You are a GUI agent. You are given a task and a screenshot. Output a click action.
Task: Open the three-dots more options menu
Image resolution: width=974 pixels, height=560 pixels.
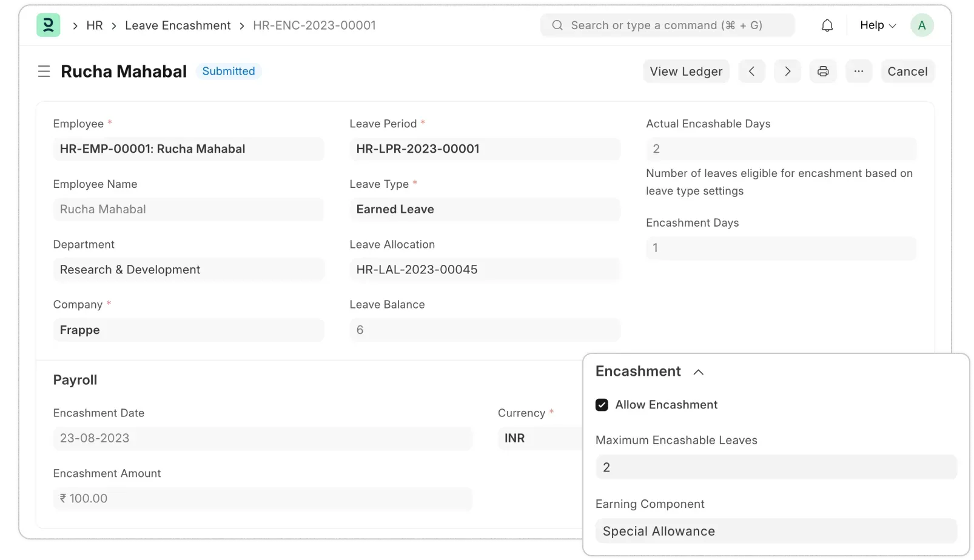point(858,72)
